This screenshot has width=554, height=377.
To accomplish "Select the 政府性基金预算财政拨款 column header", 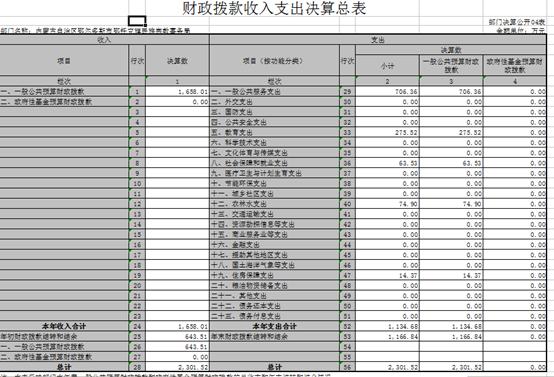I will 515,66.
